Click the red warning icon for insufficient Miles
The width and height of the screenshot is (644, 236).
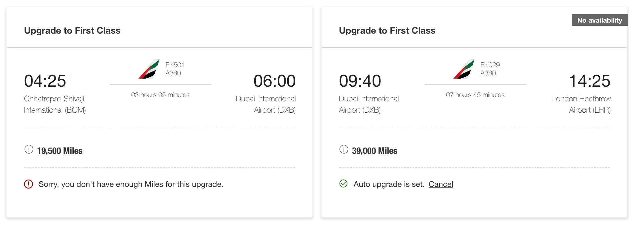[x=29, y=184]
